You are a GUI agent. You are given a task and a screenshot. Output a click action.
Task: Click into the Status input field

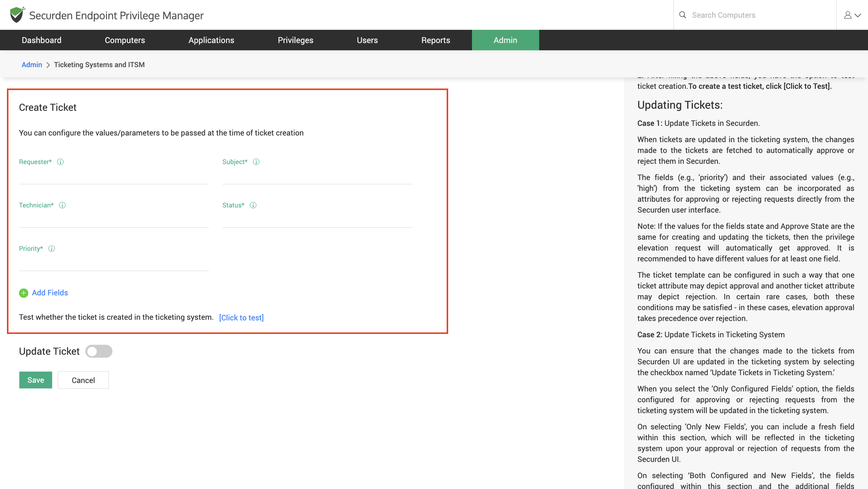pyautogui.click(x=317, y=220)
